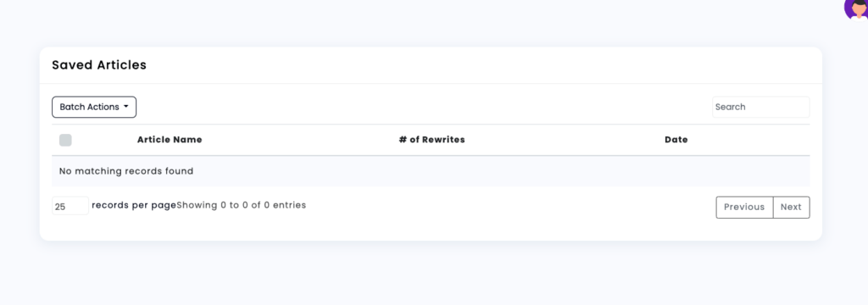Open the Batch Actions dropdown
The width and height of the screenshot is (868, 305).
tap(94, 107)
